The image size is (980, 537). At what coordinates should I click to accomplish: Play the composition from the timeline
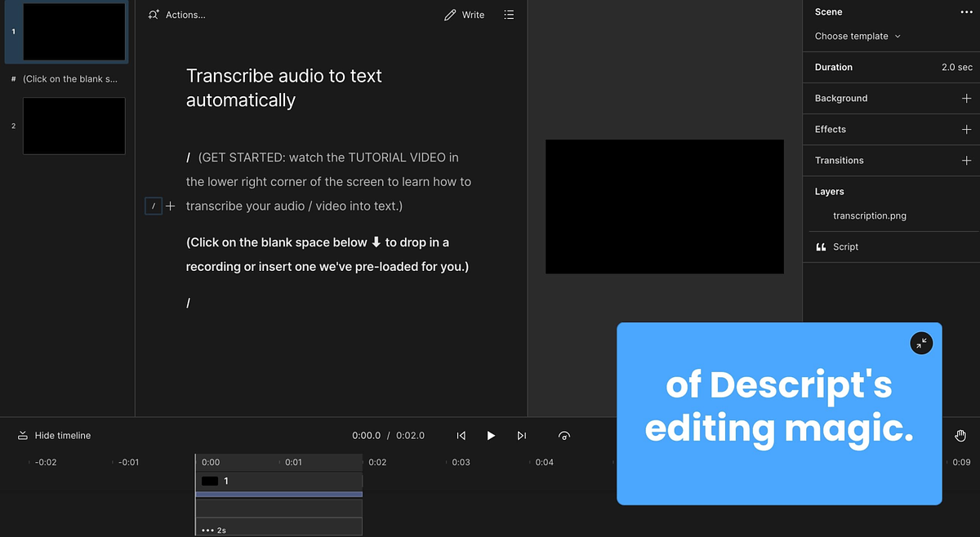point(491,436)
